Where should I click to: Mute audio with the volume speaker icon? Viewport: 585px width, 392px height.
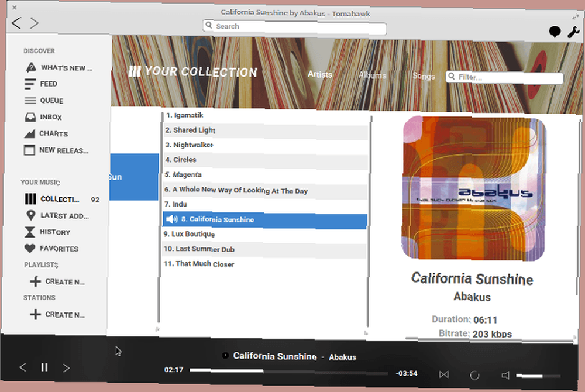pos(505,375)
